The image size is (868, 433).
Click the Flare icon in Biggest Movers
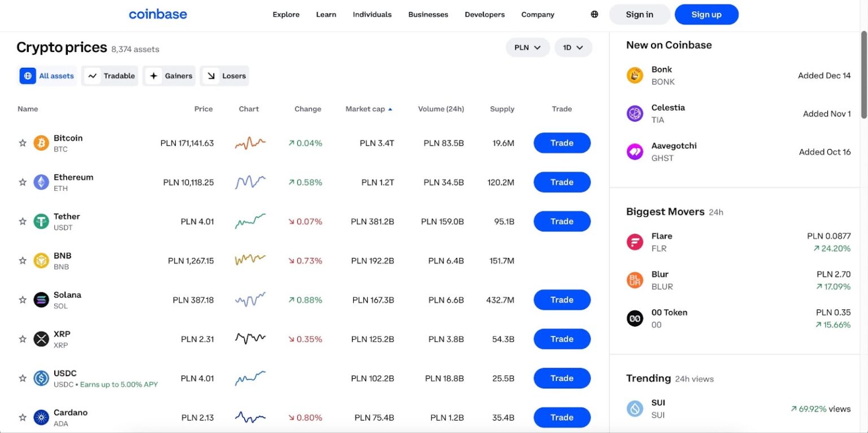click(635, 242)
